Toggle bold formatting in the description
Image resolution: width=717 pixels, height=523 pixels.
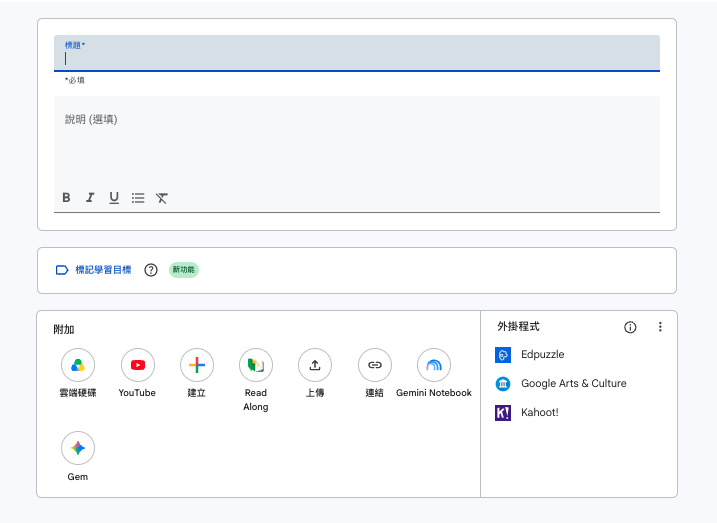(66, 197)
